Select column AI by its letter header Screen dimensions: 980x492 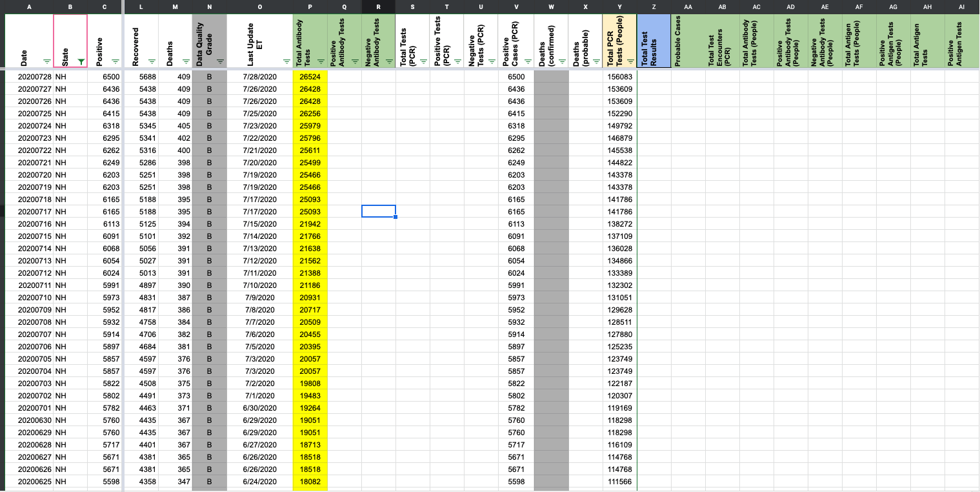pos(962,6)
